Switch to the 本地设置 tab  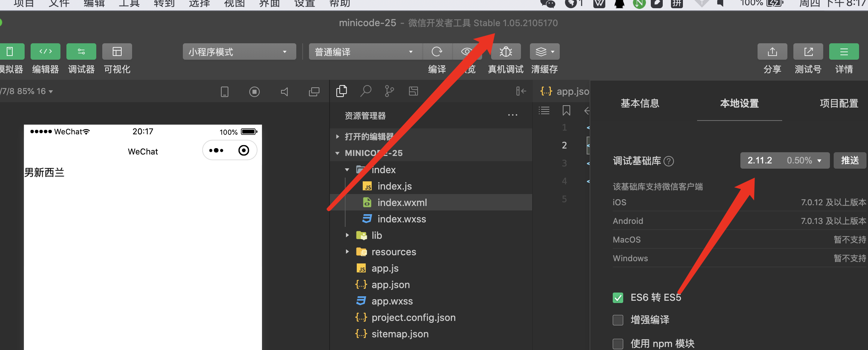(740, 103)
